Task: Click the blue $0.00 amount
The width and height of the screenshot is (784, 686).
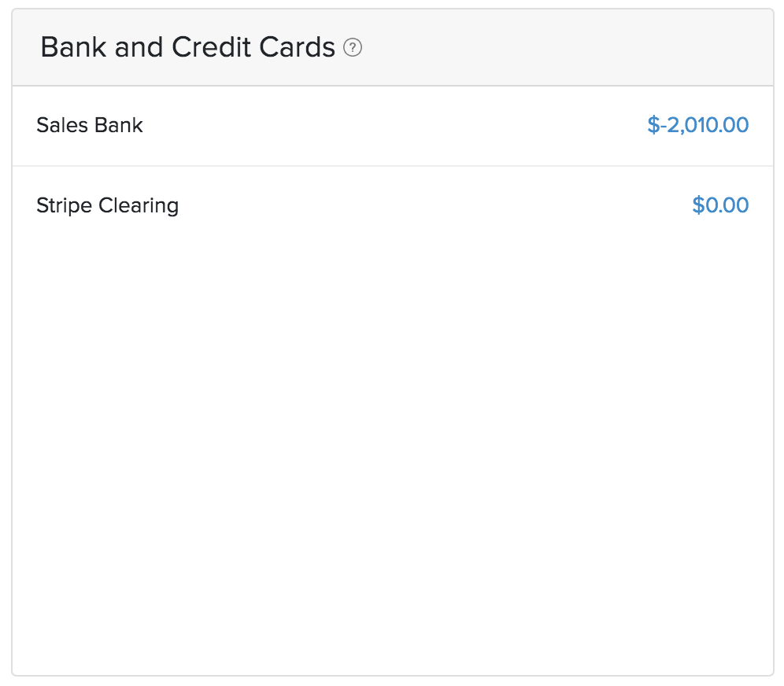Action: point(720,205)
